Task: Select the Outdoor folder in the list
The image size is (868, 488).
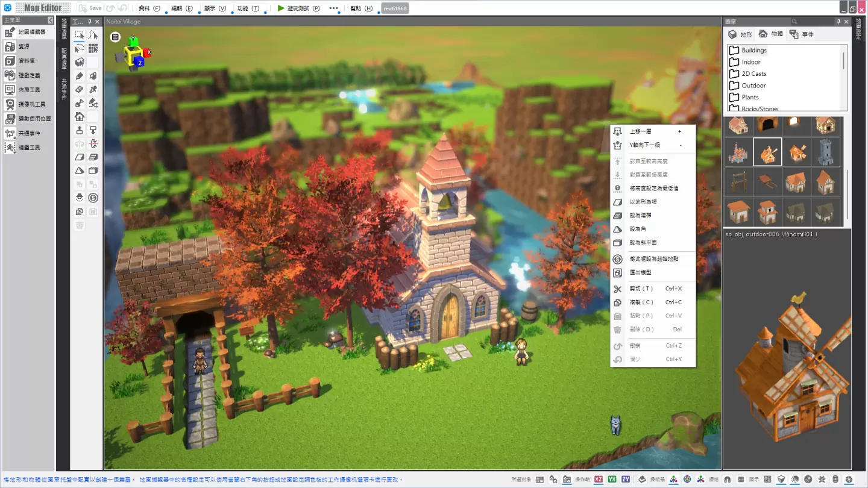Action: click(x=753, y=86)
